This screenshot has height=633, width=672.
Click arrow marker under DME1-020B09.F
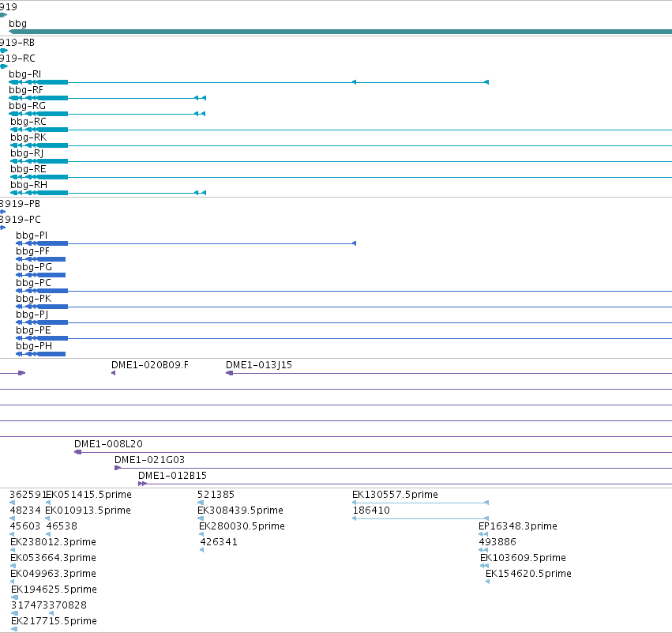pos(113,373)
